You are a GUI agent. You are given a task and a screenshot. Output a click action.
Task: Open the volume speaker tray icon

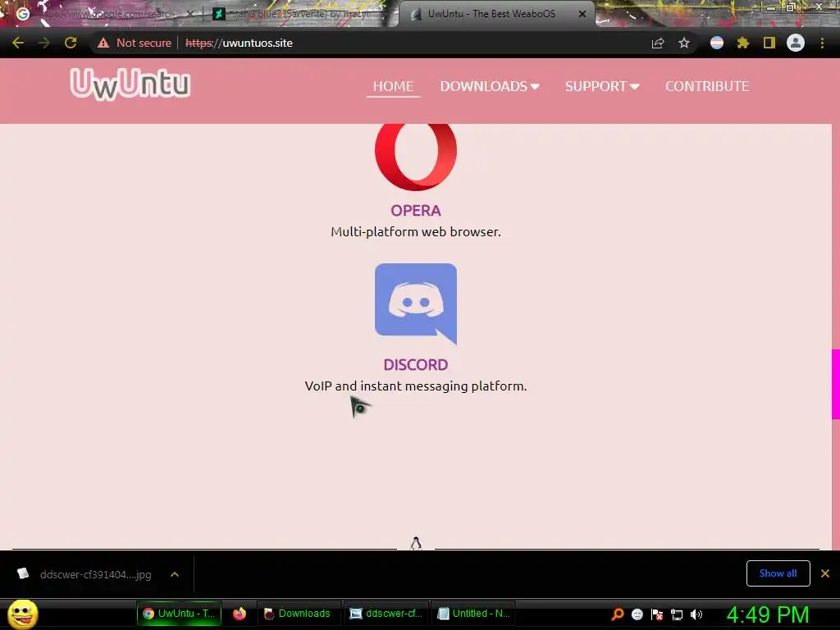[x=696, y=614]
